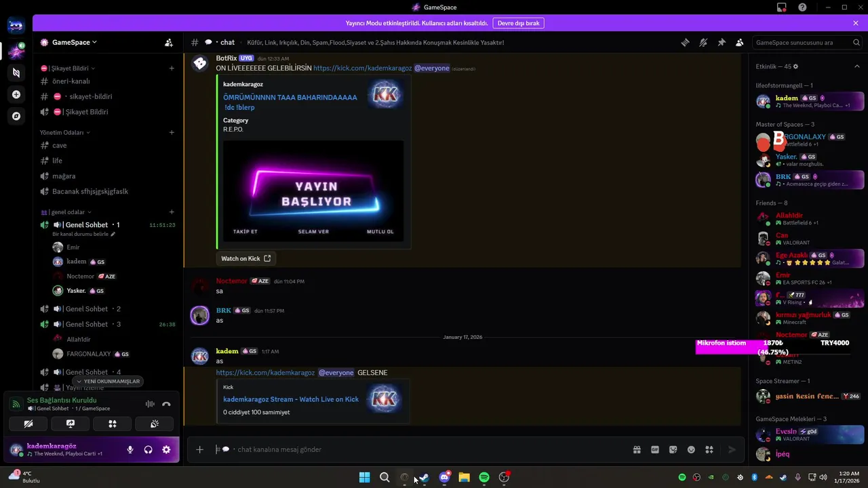Open the Discord direct messages home icon
Image resolution: width=868 pixels, height=488 pixels.
click(16, 26)
